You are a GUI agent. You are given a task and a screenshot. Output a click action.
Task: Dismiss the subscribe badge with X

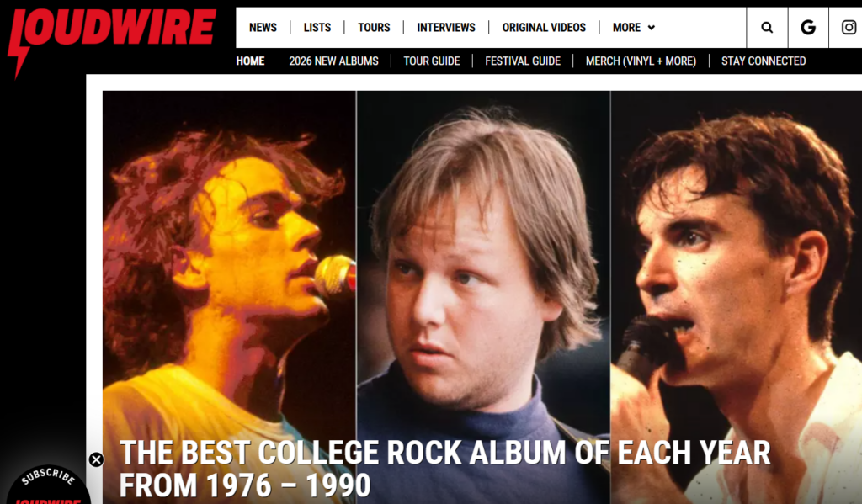tap(96, 459)
